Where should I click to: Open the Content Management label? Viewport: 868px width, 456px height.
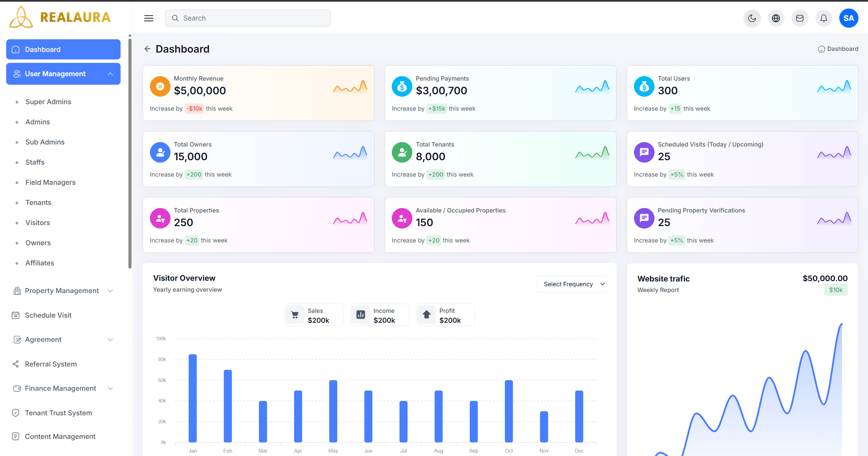tap(60, 437)
